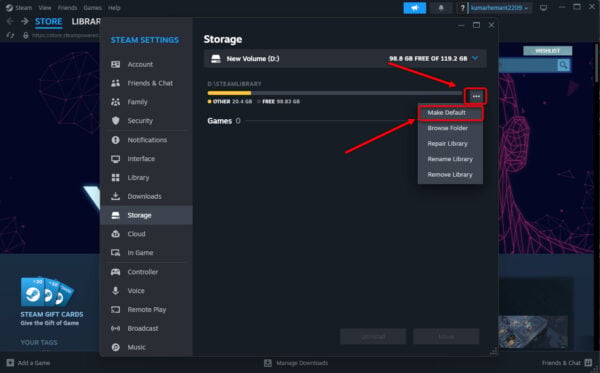Reload the store page
The image size is (600, 373).
pos(10,35)
